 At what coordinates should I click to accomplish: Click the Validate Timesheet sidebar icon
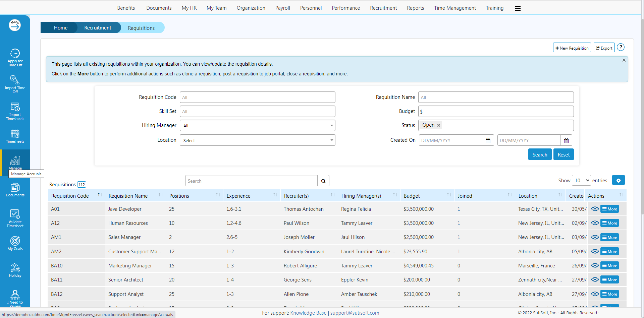15,218
